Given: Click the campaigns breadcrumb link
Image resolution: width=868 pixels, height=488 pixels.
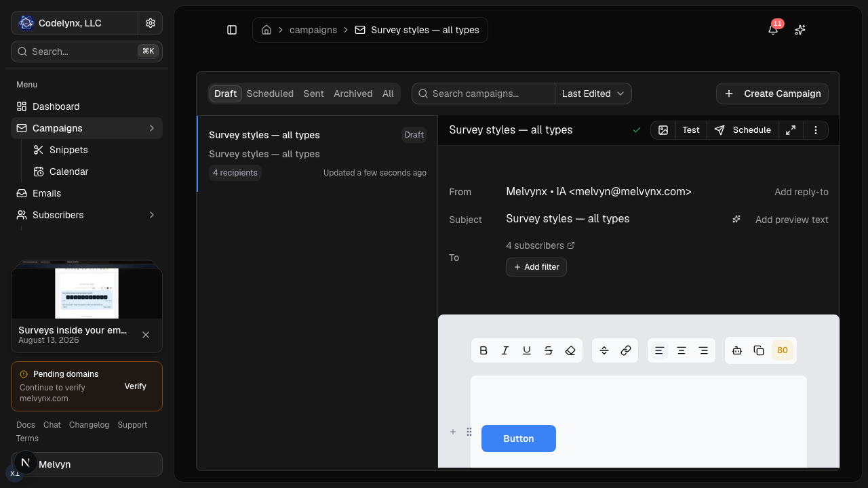Looking at the screenshot, I should (x=313, y=30).
